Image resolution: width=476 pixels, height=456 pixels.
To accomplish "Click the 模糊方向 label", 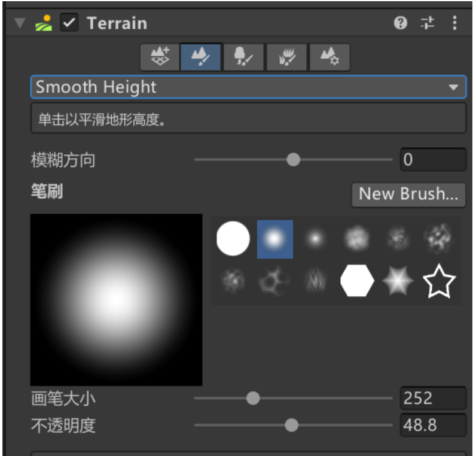I will pyautogui.click(x=63, y=160).
